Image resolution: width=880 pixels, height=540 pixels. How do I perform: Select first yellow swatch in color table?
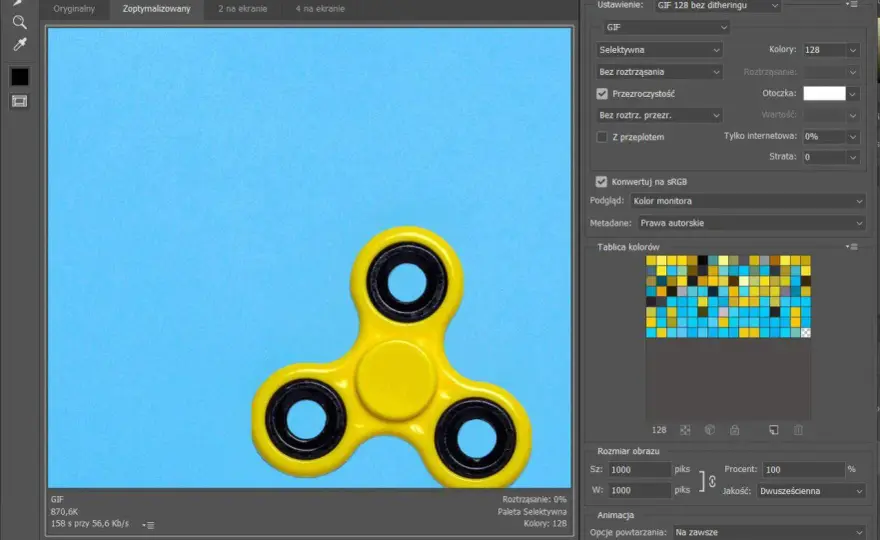tap(651, 260)
